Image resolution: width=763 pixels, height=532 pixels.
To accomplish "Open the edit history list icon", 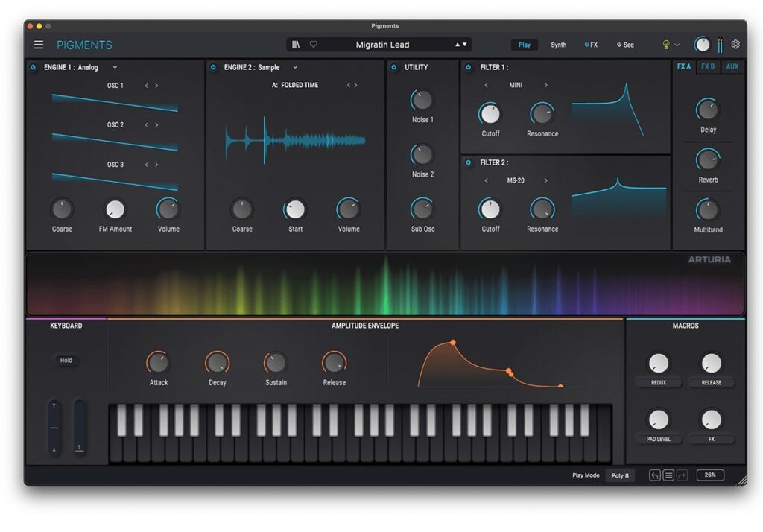I will coord(668,475).
